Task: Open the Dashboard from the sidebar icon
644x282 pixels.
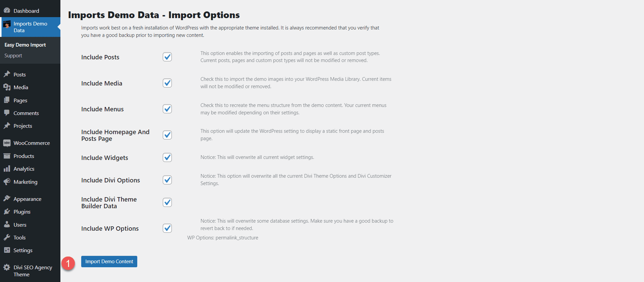Action: point(8,10)
